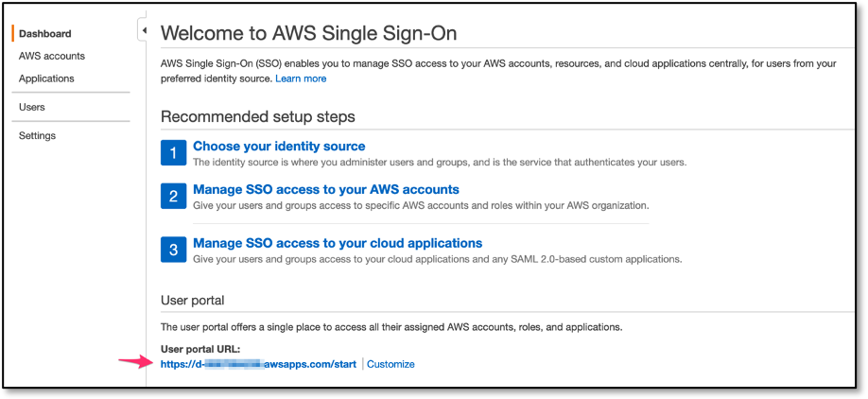Go to AWS accounts in sidebar
The width and height of the screenshot is (868, 399).
tap(51, 56)
